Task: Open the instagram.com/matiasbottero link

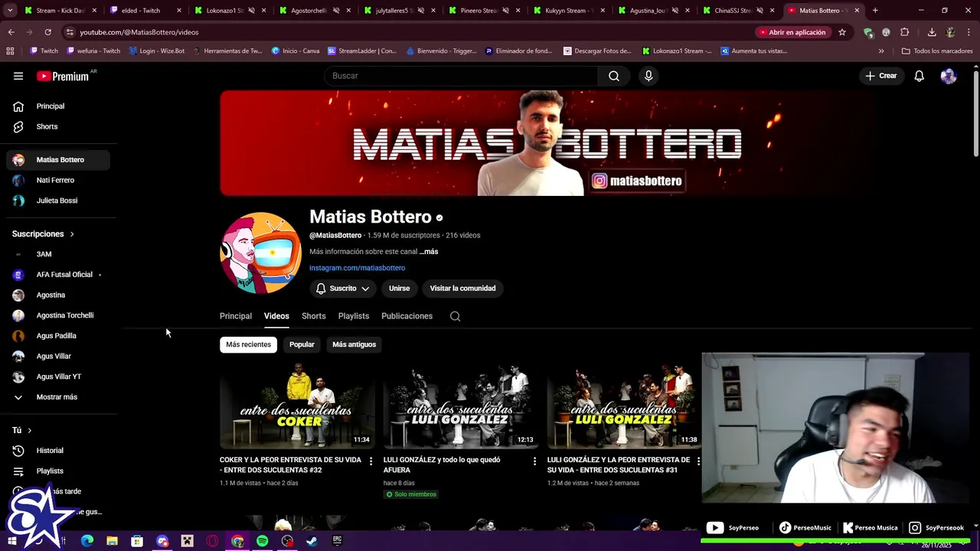Action: click(x=358, y=268)
